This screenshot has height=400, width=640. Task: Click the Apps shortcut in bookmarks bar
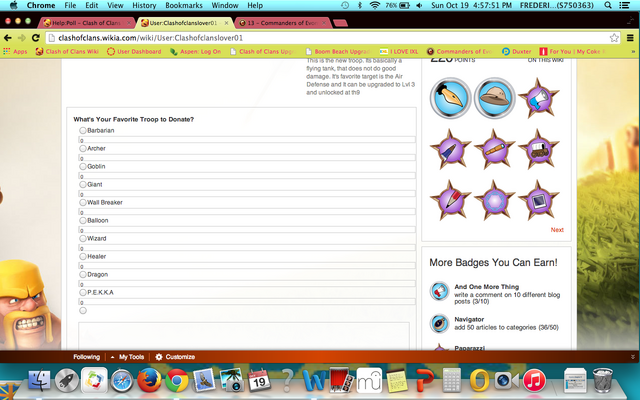(x=15, y=51)
